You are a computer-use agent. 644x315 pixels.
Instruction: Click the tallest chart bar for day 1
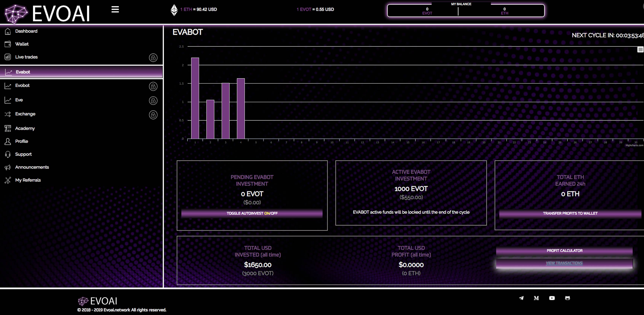tap(195, 98)
